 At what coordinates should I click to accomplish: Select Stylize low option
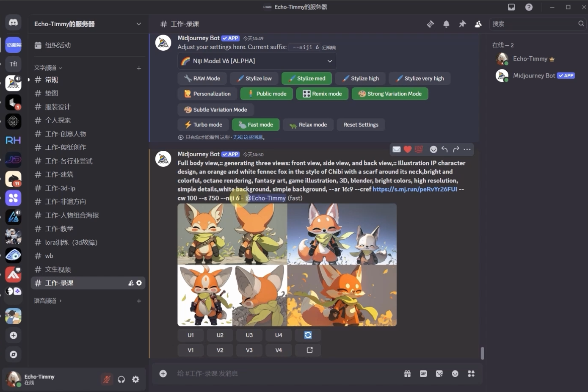(x=254, y=78)
